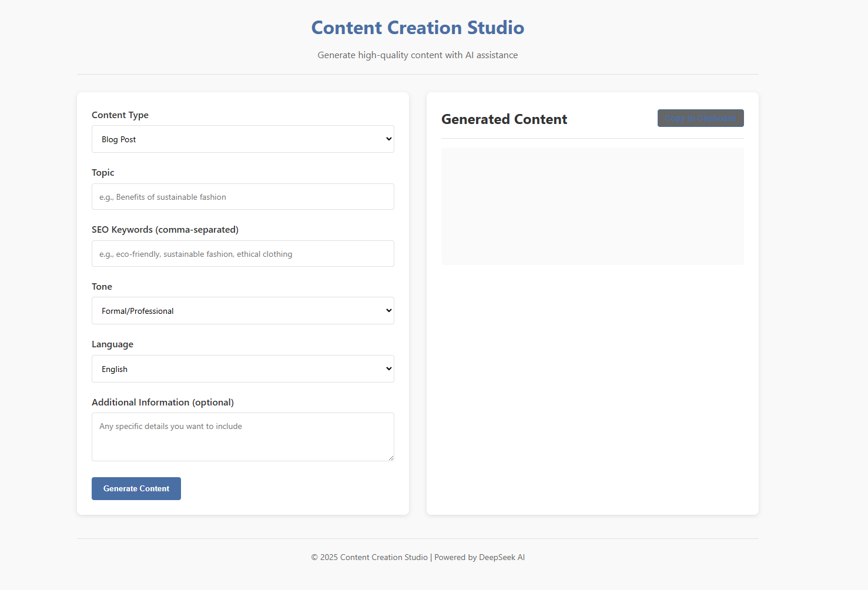Select the "SEO Keywords (comma-separated)" label
868x590 pixels.
pos(165,230)
